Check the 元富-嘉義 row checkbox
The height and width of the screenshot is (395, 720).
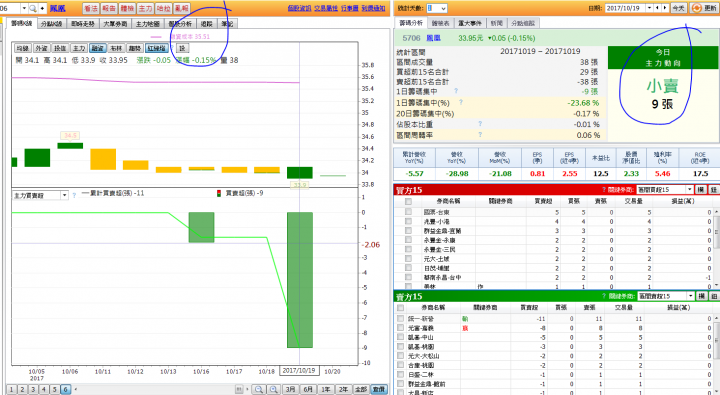point(400,328)
